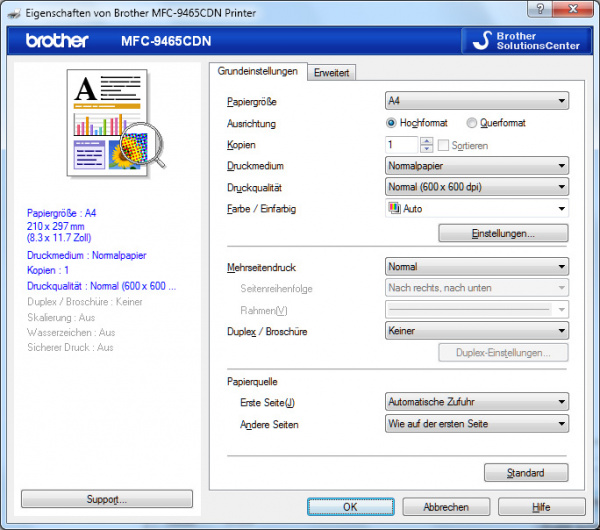Toggle the Sortieren checkbox
600x530 pixels.
(444, 145)
